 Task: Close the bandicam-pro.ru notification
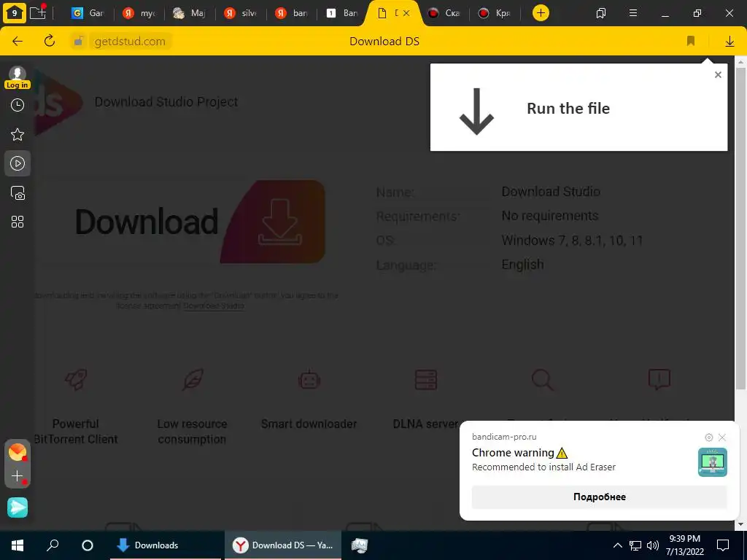point(722,437)
